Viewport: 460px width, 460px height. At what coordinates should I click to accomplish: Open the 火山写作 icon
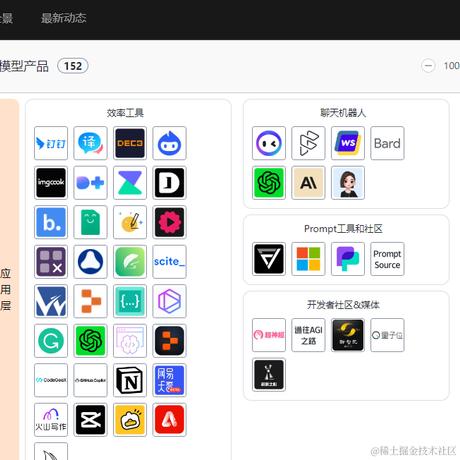pos(51,420)
